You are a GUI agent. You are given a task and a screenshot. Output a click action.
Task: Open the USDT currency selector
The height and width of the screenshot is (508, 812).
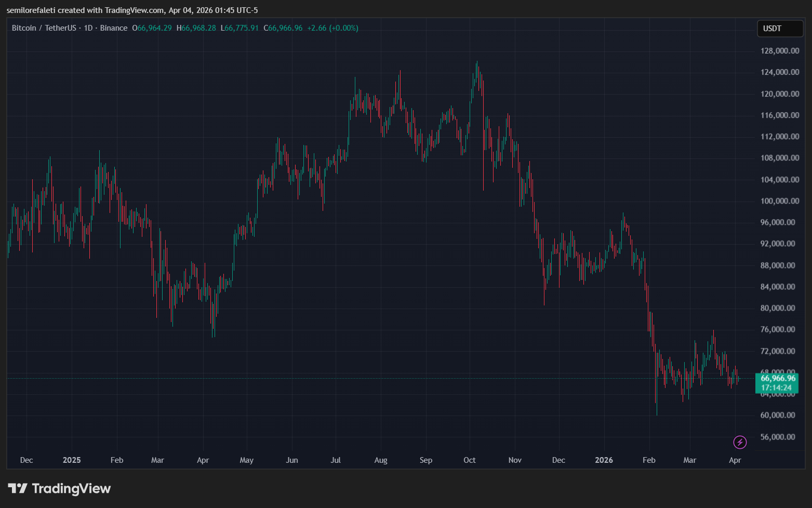click(779, 29)
